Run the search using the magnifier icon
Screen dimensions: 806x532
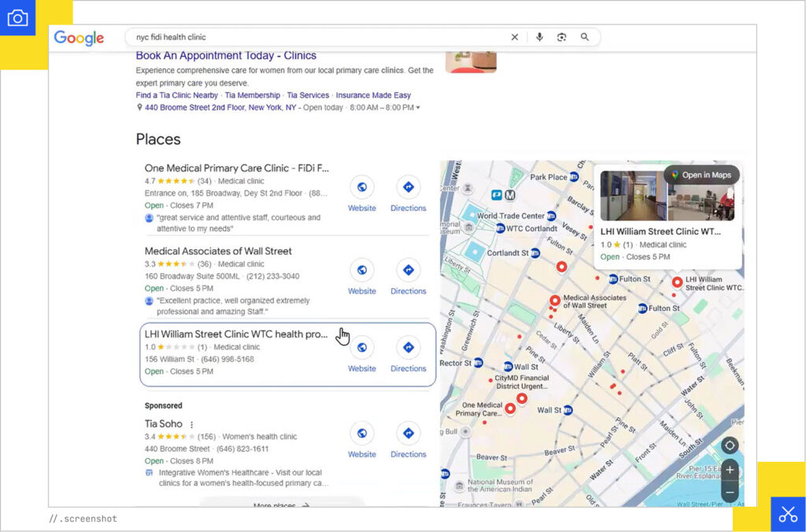(x=585, y=37)
